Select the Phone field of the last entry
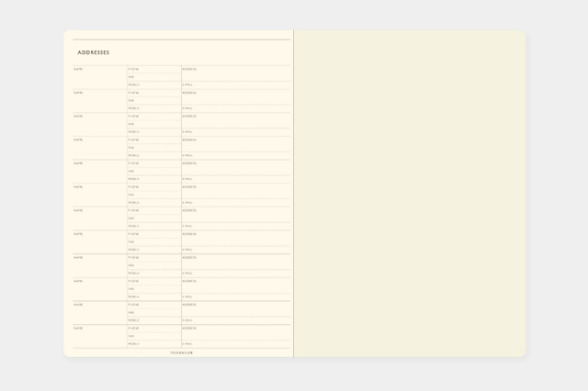This screenshot has width=588, height=391. coord(153,329)
